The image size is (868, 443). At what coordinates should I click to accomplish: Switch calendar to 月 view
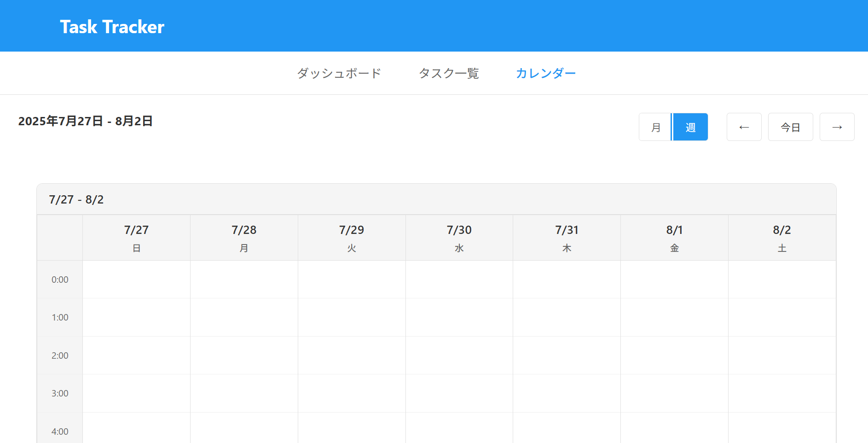[655, 127]
